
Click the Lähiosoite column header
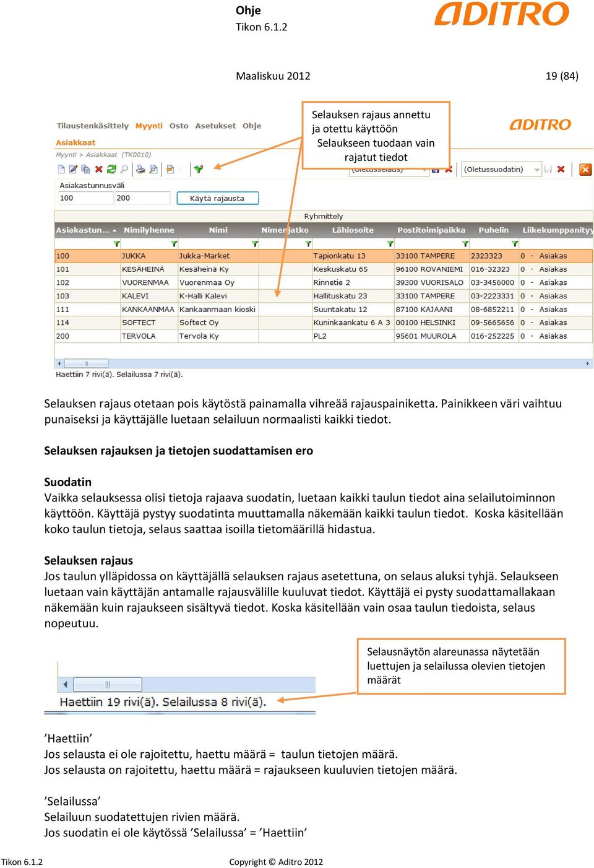click(x=353, y=230)
